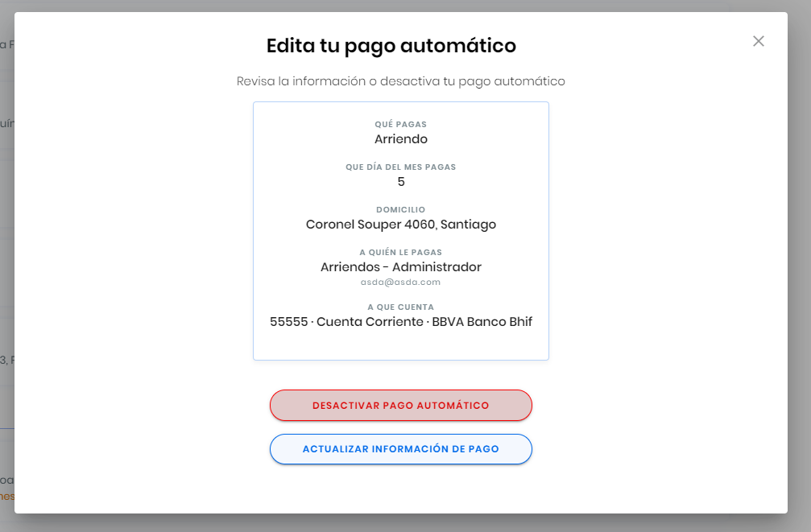Select the recipient Arriendos - Administrador
Screen dimensions: 811x532
pyautogui.click(x=400, y=266)
